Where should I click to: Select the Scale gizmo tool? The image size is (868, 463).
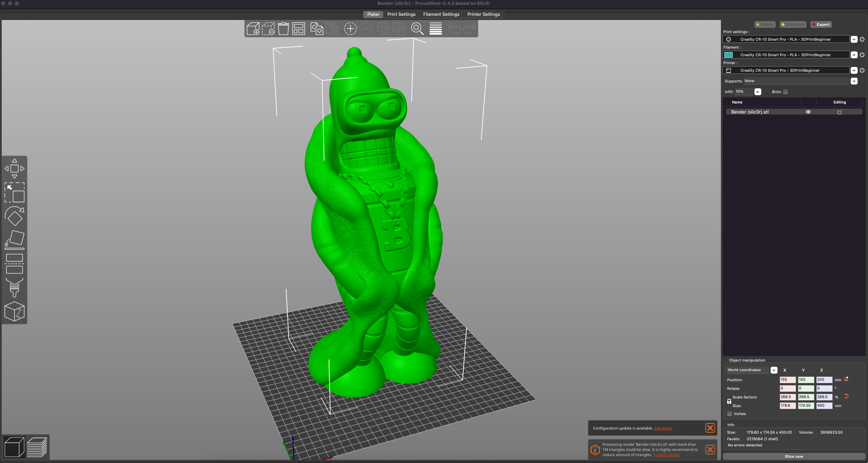pyautogui.click(x=15, y=192)
